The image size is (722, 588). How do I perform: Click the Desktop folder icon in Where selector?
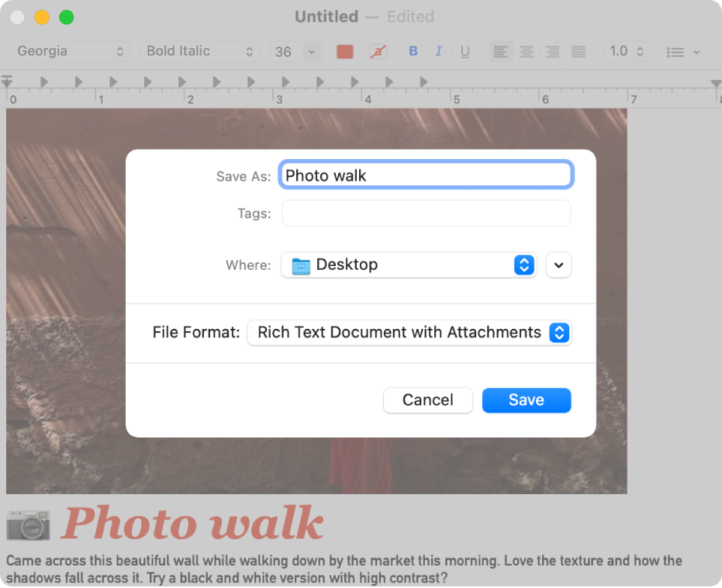(x=302, y=265)
